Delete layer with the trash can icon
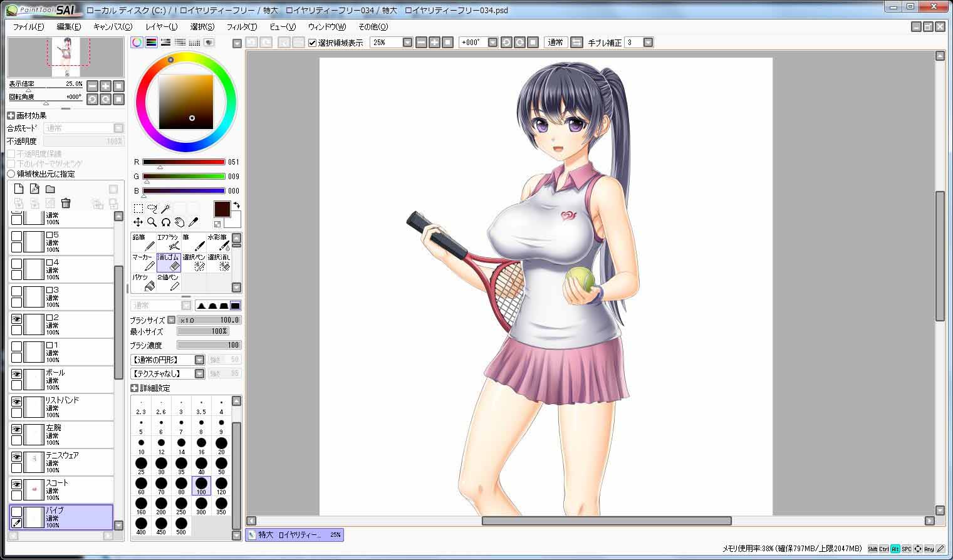The height and width of the screenshot is (560, 953). [66, 203]
